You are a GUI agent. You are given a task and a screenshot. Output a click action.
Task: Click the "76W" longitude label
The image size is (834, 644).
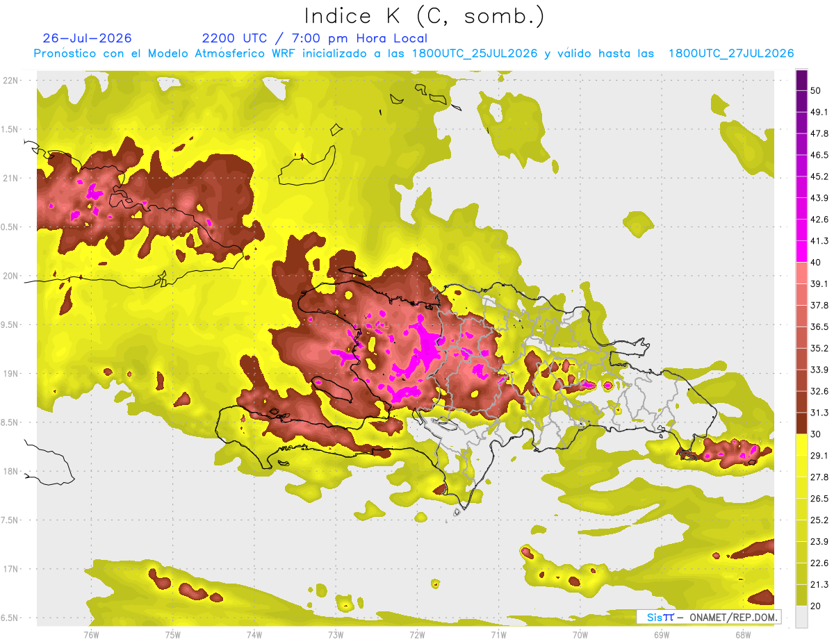[91, 635]
